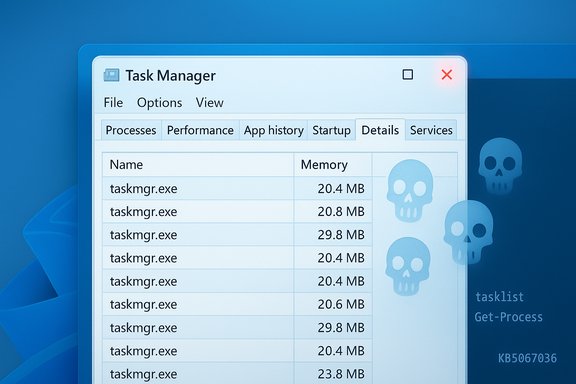Close the Task Manager window with red X
This screenshot has height=384, width=576.
(x=447, y=75)
